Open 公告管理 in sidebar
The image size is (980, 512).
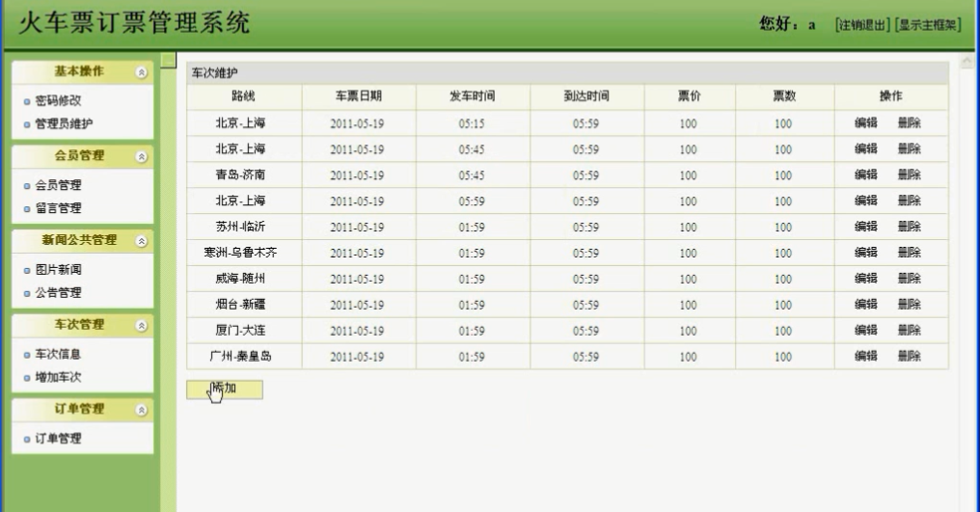click(x=58, y=292)
